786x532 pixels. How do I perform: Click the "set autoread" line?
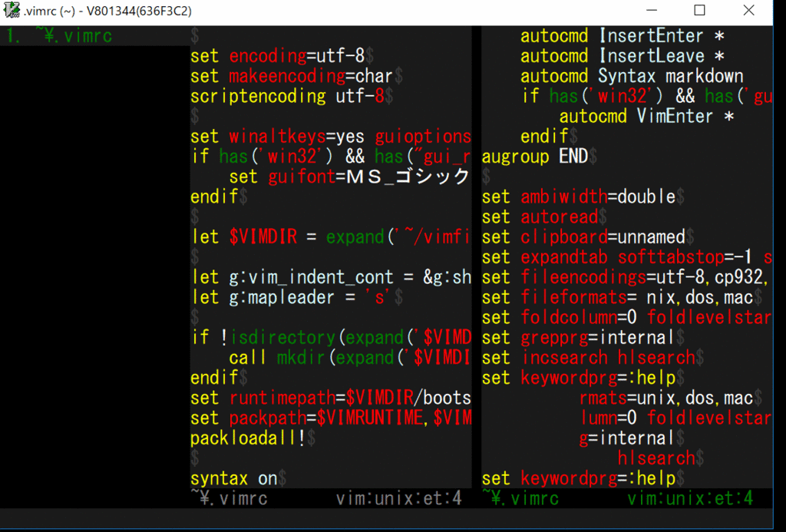click(x=544, y=216)
